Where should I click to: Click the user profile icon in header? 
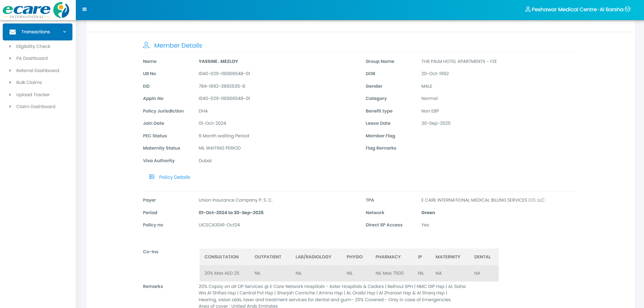click(x=528, y=9)
